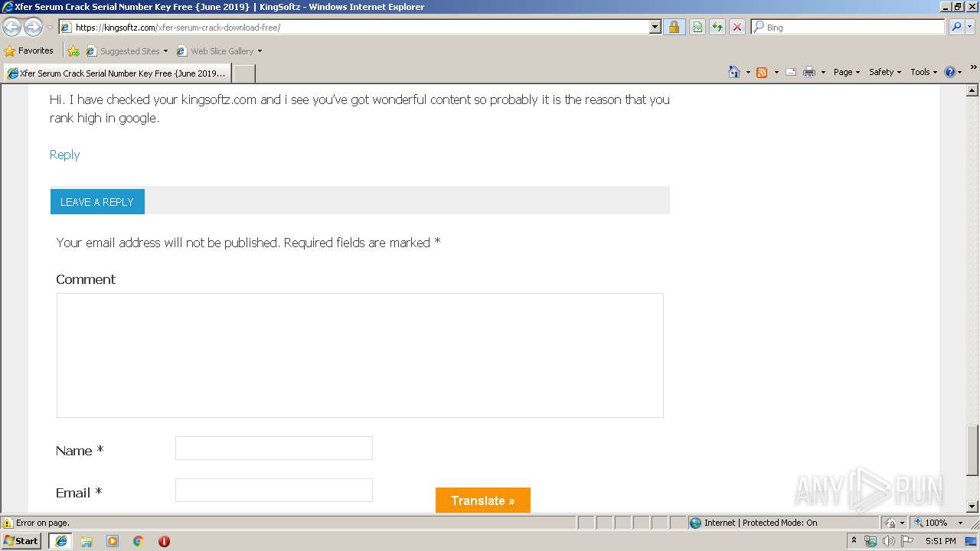Screen dimensions: 980x551
Task: Expand Suggested Sites dropdown
Action: 165,51
